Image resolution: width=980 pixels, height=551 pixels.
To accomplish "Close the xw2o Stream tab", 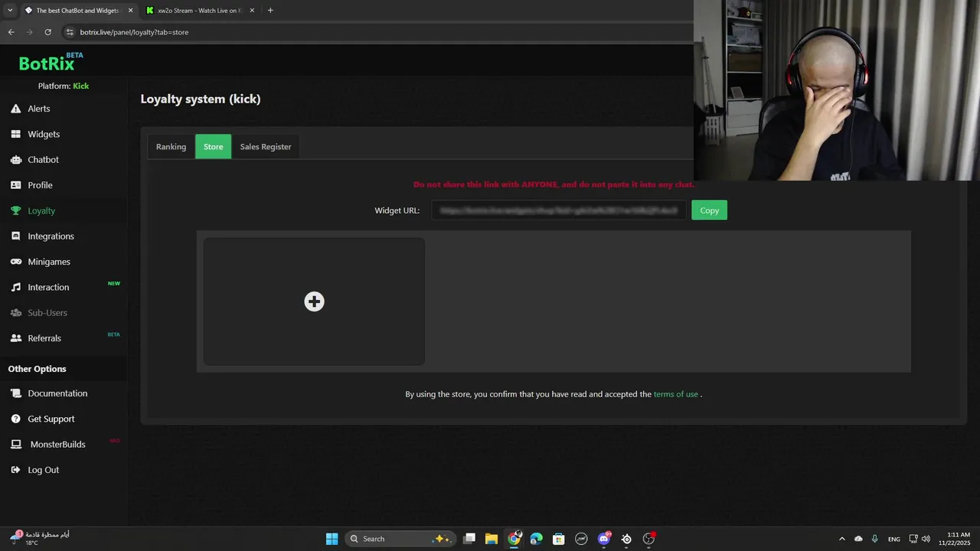I will 252,11.
